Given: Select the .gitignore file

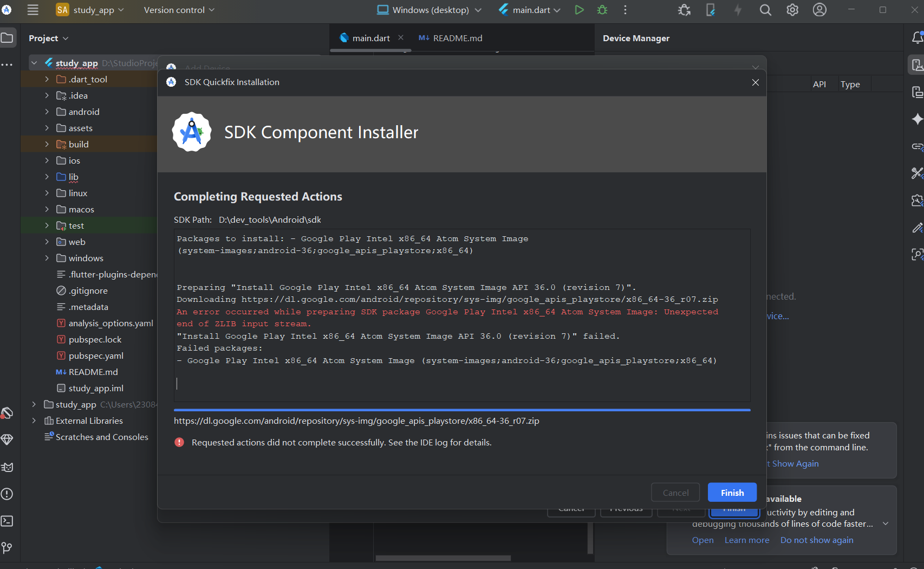Looking at the screenshot, I should (x=88, y=290).
